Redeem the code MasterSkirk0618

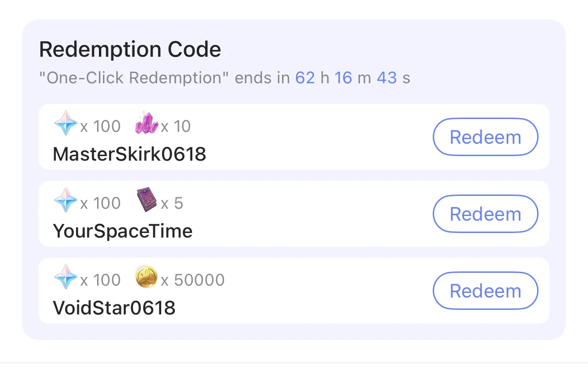(485, 137)
